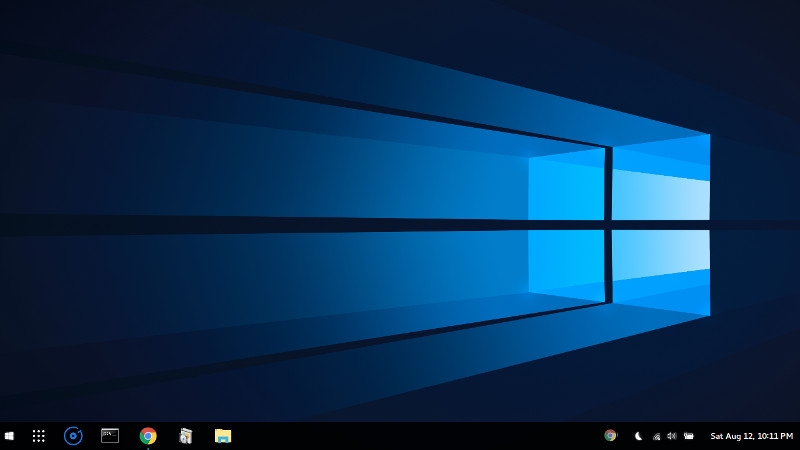Open the volume speaker indicator

pyautogui.click(x=672, y=436)
